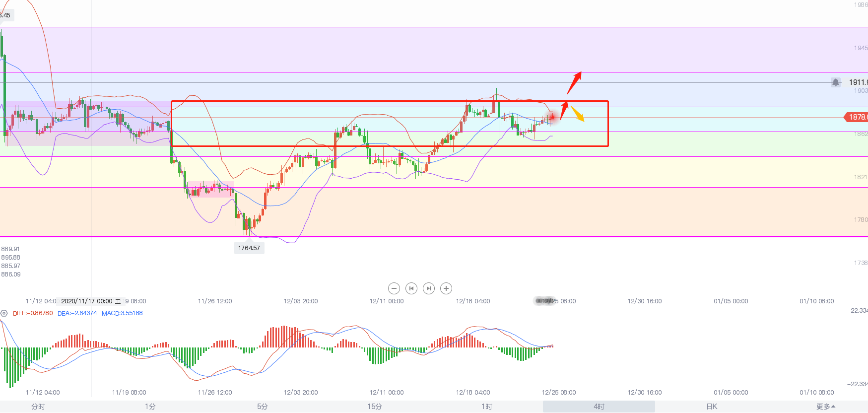Screen dimensions: 868x413
Task: Click the 12/03 20:00 main chart time label
Action: 301,301
